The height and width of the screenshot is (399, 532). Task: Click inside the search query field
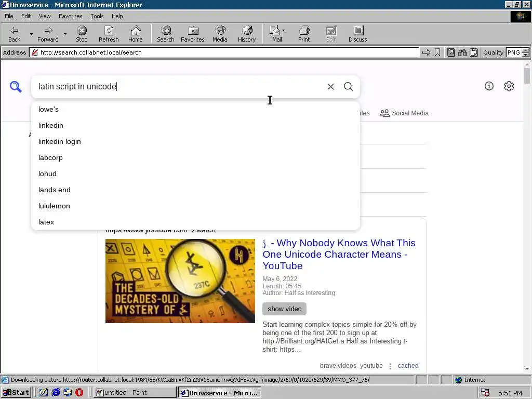tap(180, 87)
